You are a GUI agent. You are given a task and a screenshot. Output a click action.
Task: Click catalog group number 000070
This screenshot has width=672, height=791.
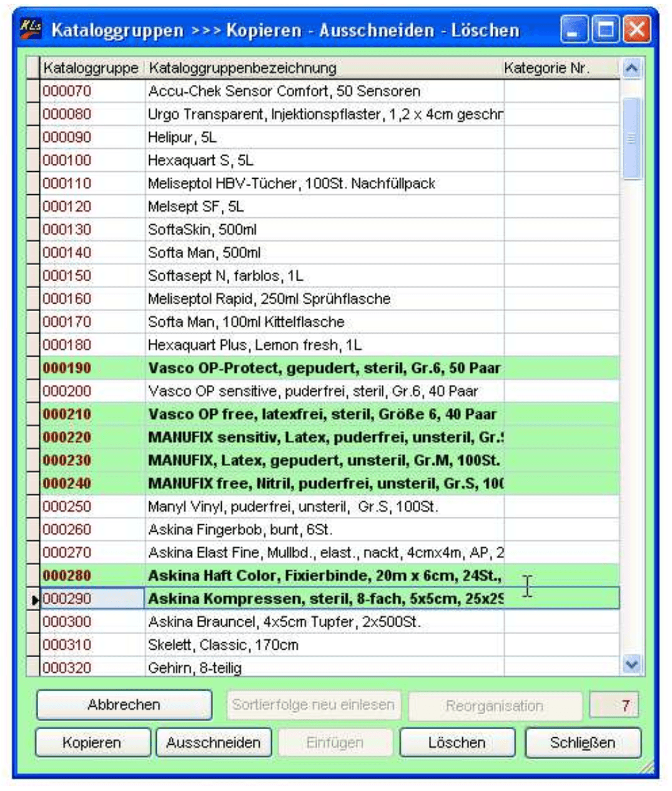pyautogui.click(x=67, y=91)
